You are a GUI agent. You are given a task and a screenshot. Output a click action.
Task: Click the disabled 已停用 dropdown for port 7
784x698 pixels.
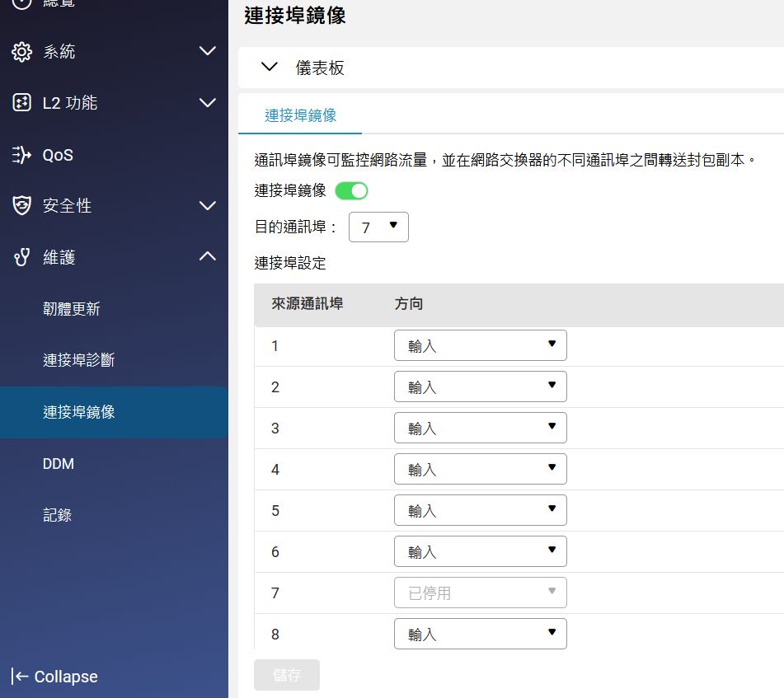480,593
